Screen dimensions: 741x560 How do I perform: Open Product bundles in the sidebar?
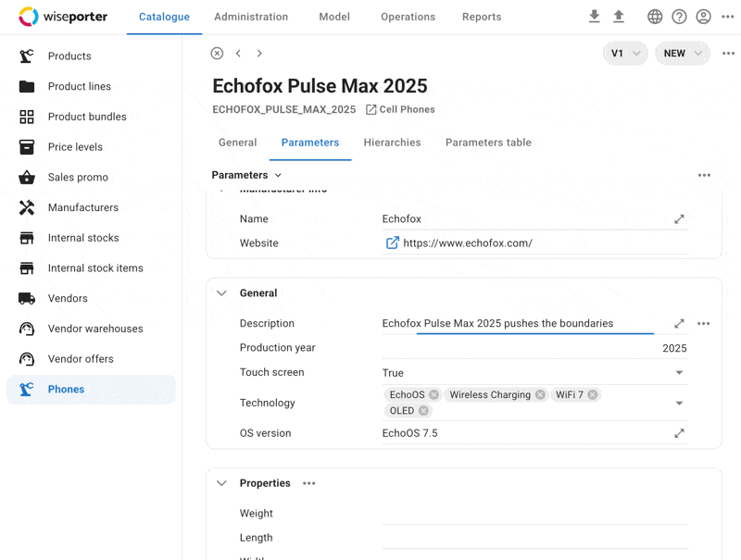point(91,117)
